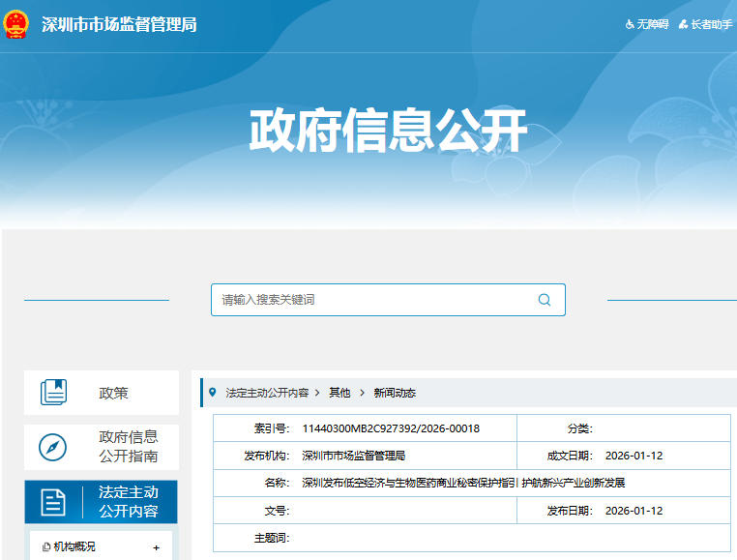The width and height of the screenshot is (737, 560).
Task: Click publisher value 深圳市市场监督管理局 in table
Action: [353, 456]
